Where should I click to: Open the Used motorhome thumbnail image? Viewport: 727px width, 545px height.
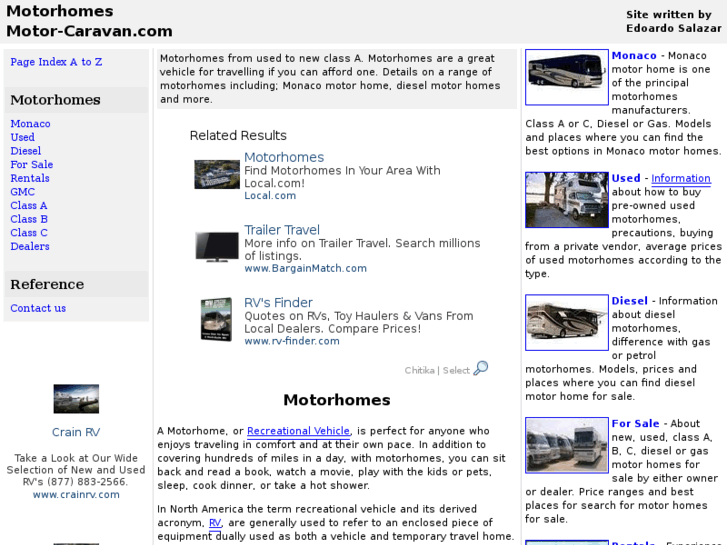tap(567, 200)
